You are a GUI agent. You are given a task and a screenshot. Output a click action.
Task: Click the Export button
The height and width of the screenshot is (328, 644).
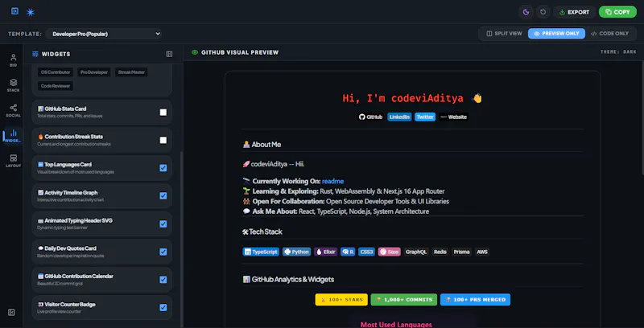coord(574,12)
